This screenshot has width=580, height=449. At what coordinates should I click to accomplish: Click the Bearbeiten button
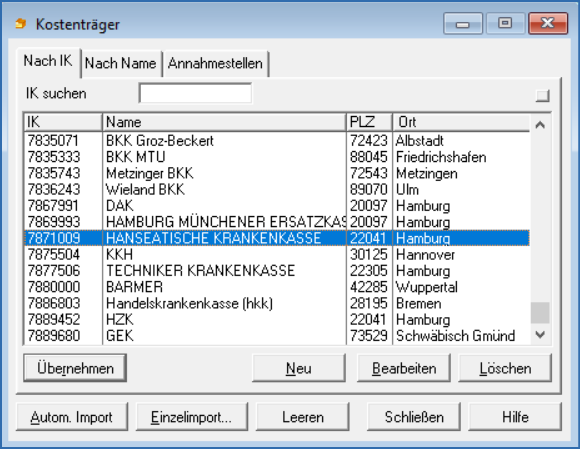point(404,368)
